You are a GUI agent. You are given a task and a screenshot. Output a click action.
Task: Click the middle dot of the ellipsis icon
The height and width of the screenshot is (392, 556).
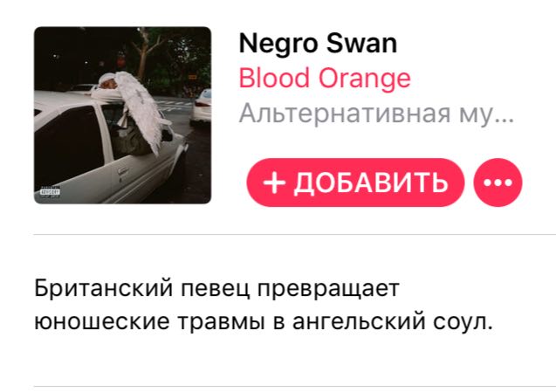498,182
